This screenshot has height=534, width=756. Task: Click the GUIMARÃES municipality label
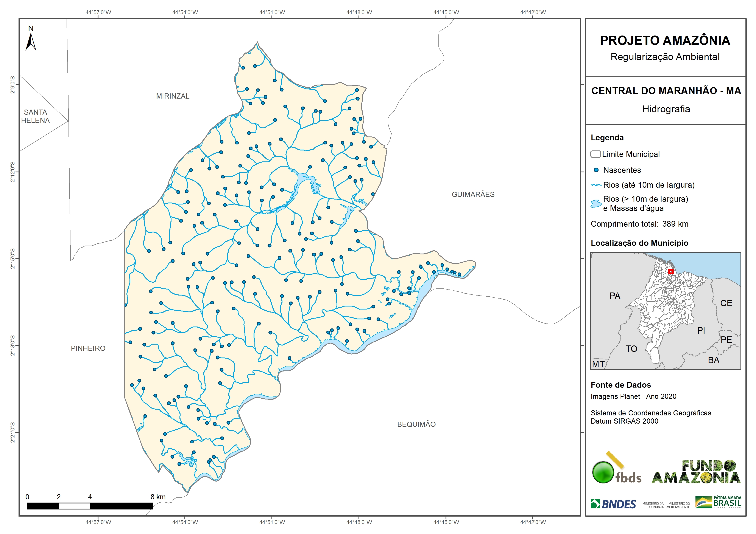tap(473, 194)
